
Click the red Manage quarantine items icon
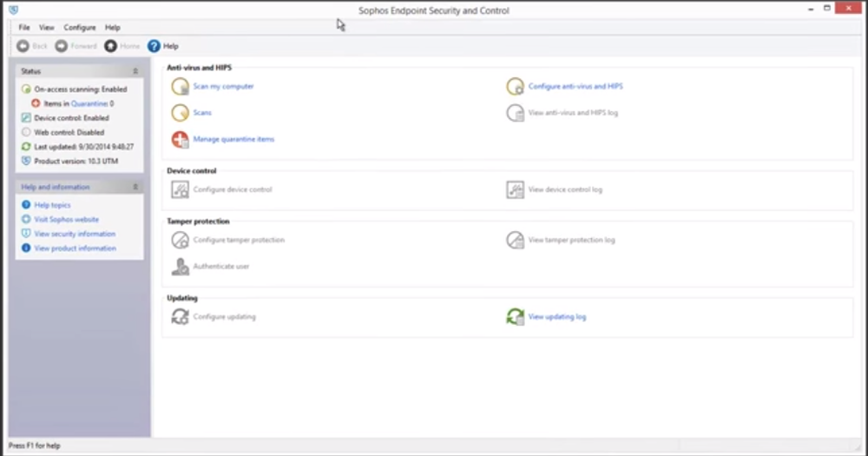(180, 139)
